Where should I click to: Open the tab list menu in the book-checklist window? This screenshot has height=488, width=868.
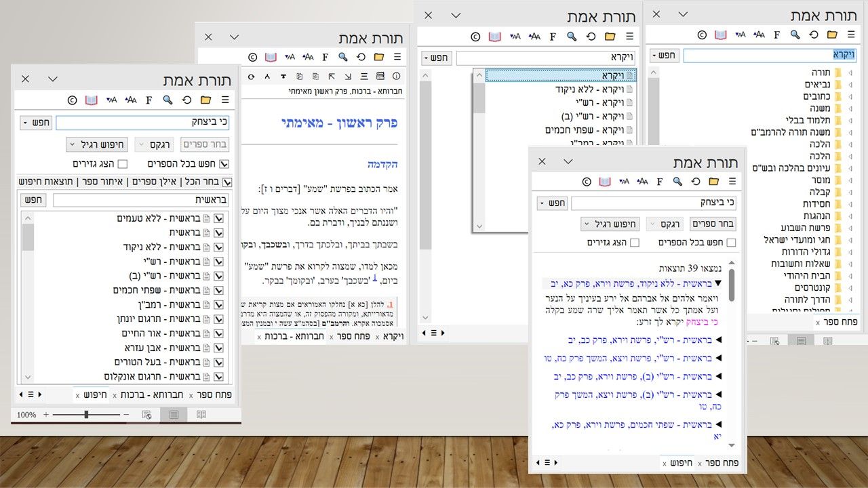click(31, 394)
